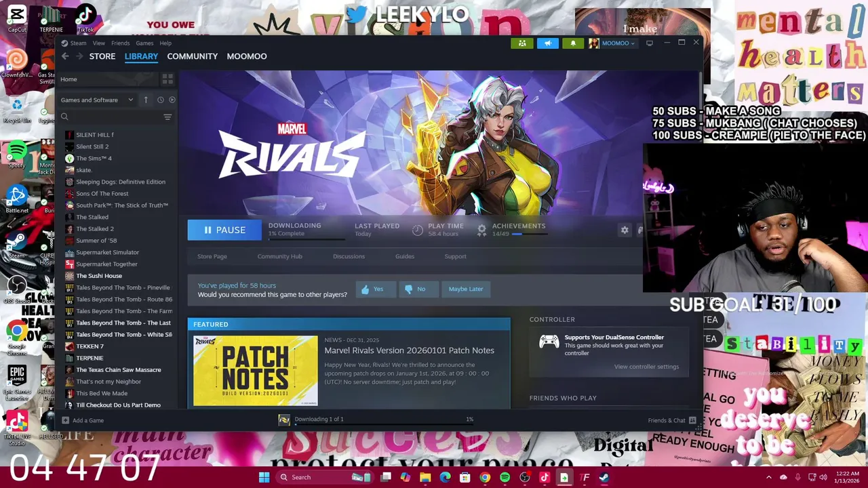Open the green notifications bell
This screenshot has height=488, width=868.
pos(573,43)
